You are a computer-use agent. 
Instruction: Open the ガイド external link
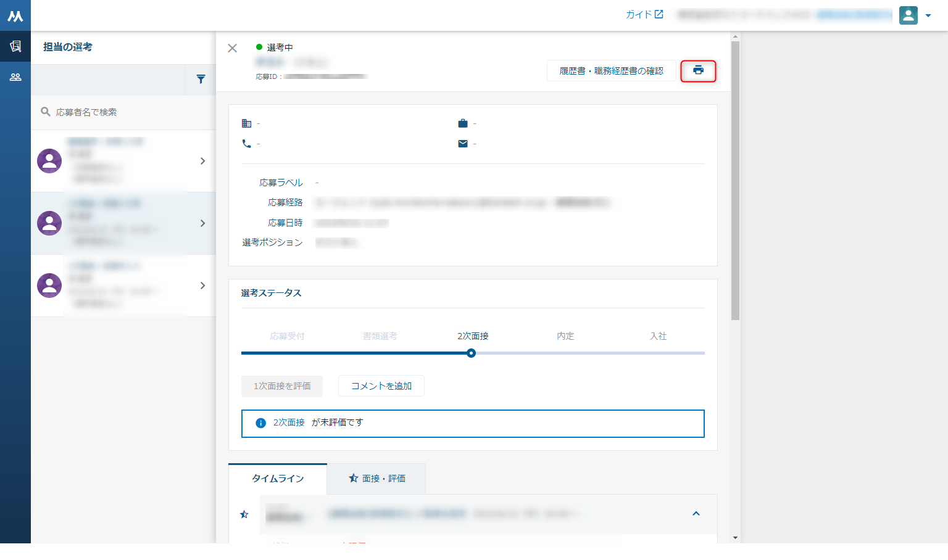644,14
